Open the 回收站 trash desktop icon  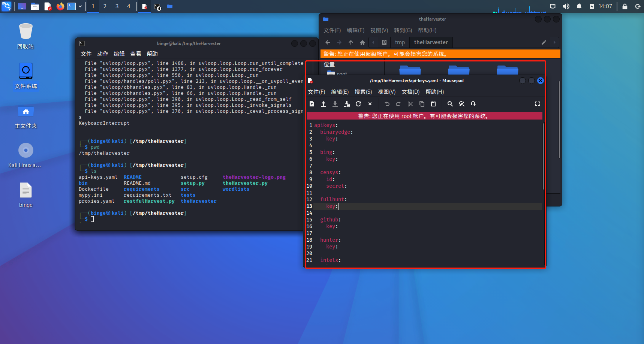(25, 36)
